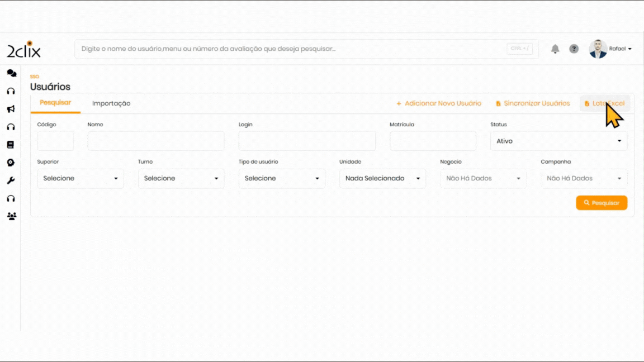The width and height of the screenshot is (644, 362).
Task: Open the Rafael user profile menu
Action: pyautogui.click(x=610, y=49)
